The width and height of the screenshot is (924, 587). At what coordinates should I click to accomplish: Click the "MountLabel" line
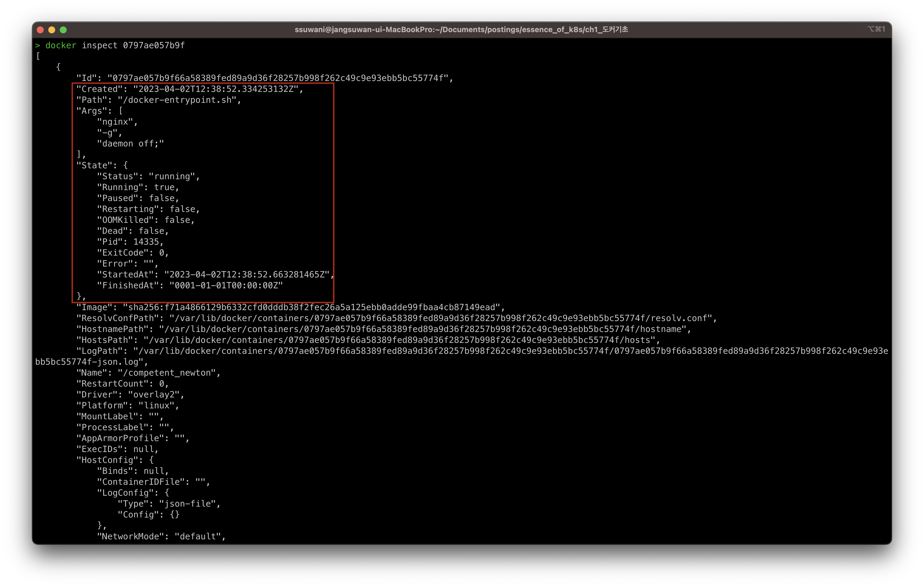pyautogui.click(x=120, y=417)
